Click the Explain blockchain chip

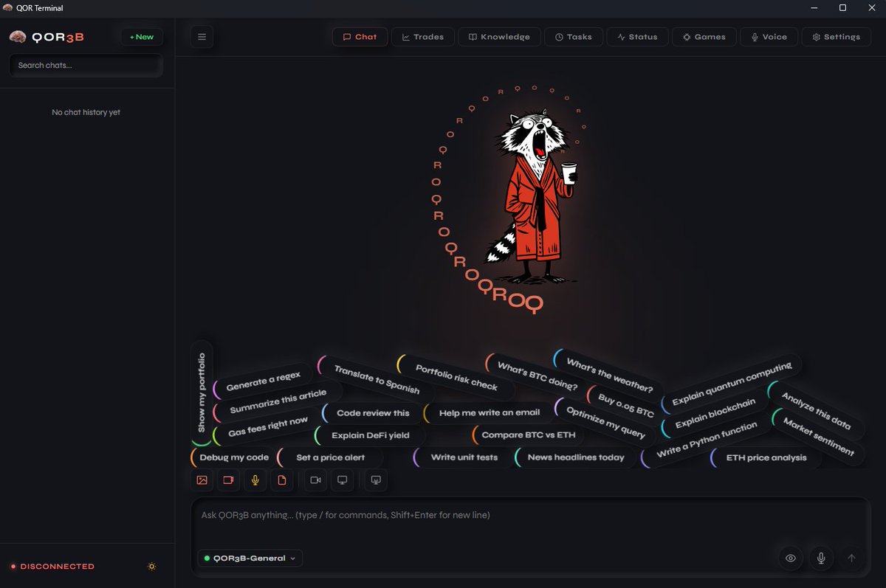coord(714,414)
